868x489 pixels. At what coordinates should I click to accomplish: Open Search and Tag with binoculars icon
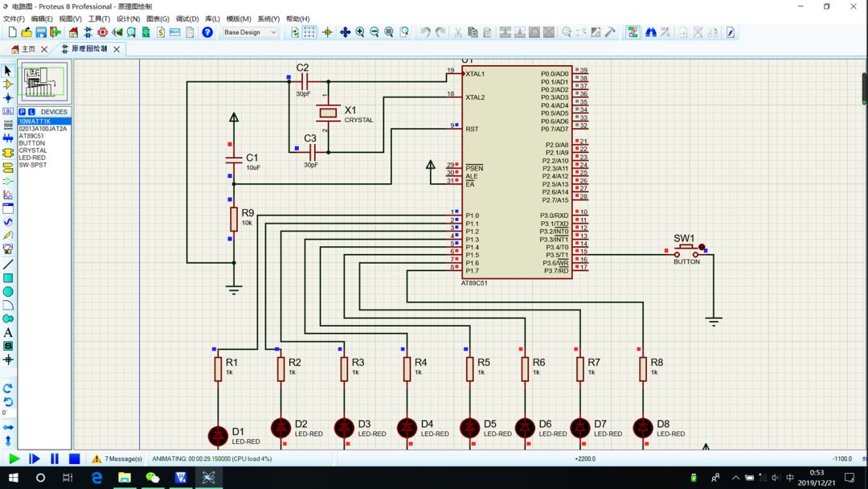651,33
